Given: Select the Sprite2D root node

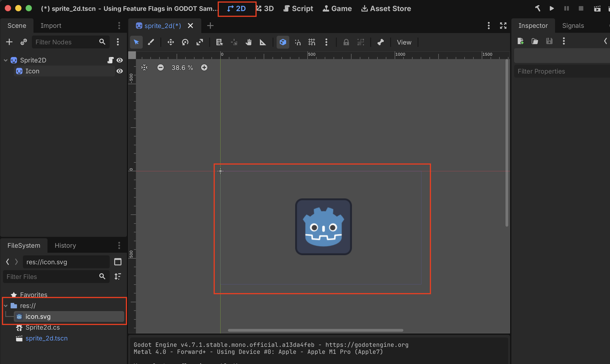Looking at the screenshot, I should coord(33,60).
